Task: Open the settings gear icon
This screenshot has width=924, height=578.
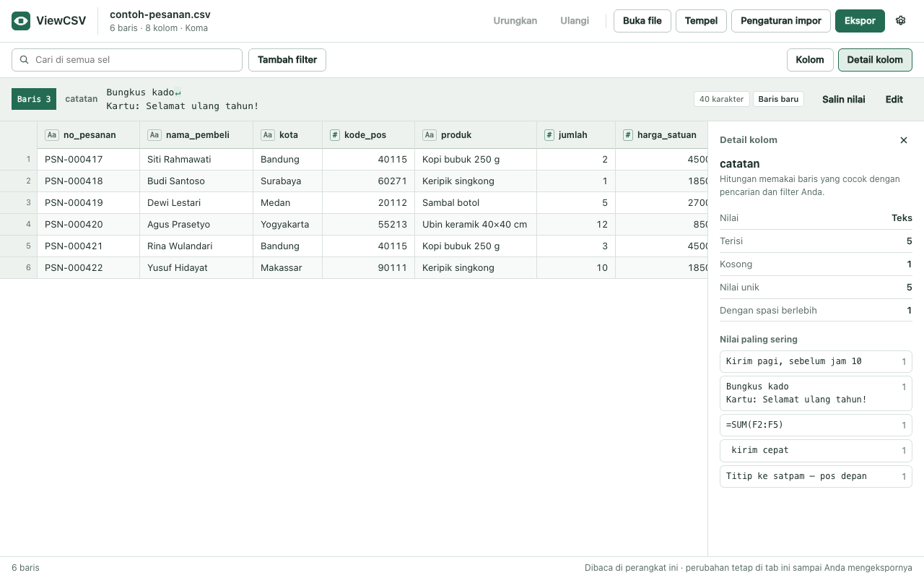Action: 900,21
